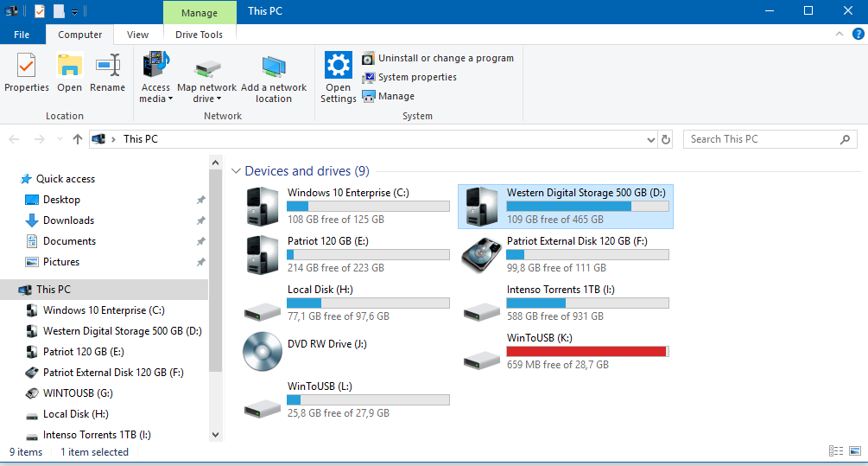The width and height of the screenshot is (868, 466).
Task: Select Quick access in navigation pane
Action: pos(66,179)
